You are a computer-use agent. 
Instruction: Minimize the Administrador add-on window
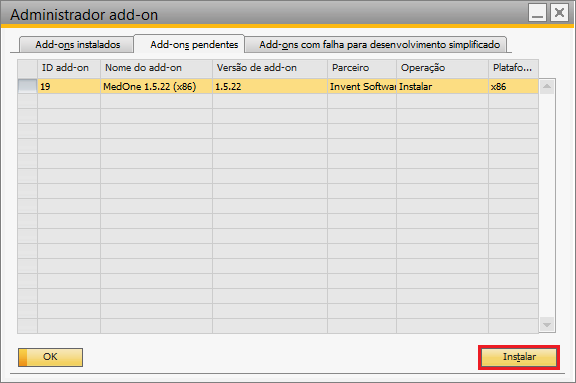(x=537, y=13)
